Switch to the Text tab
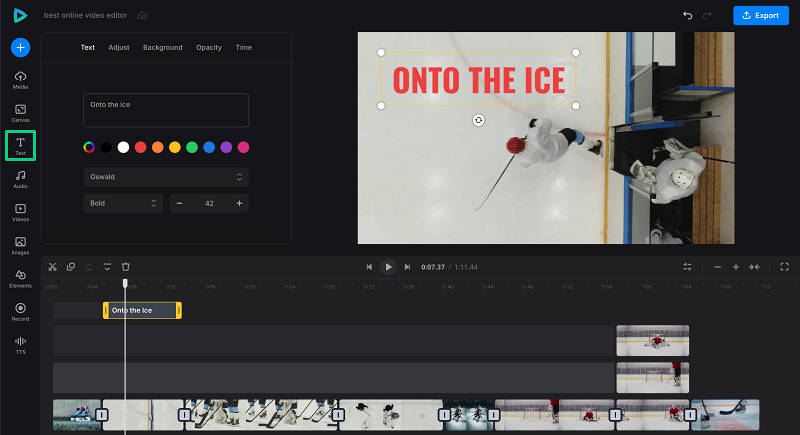This screenshot has width=800, height=435. [88, 47]
